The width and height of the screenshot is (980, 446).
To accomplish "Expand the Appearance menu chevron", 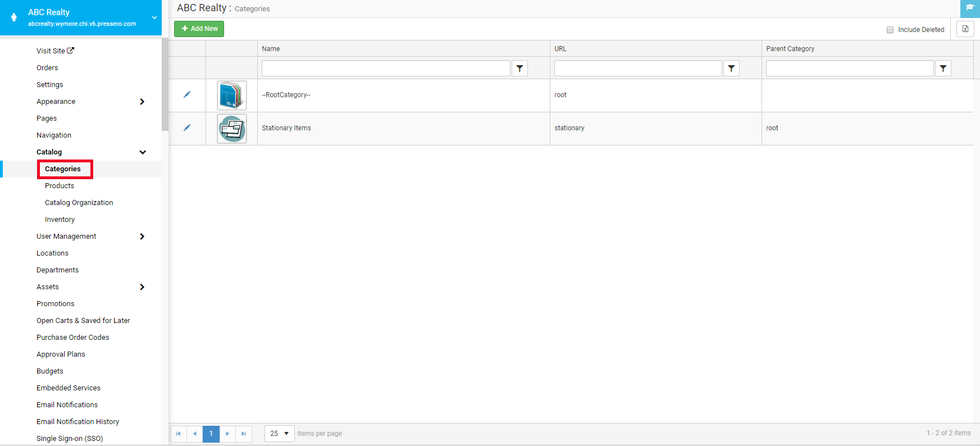I will [x=142, y=102].
